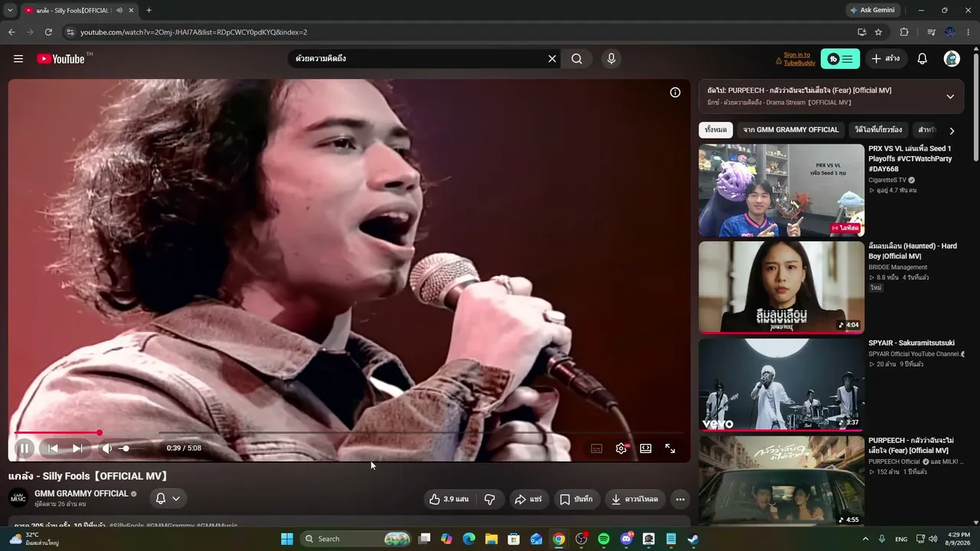Open ลืมลบเลือน (Haunted) video thumbnail
Screen dimensions: 980x551
click(781, 288)
